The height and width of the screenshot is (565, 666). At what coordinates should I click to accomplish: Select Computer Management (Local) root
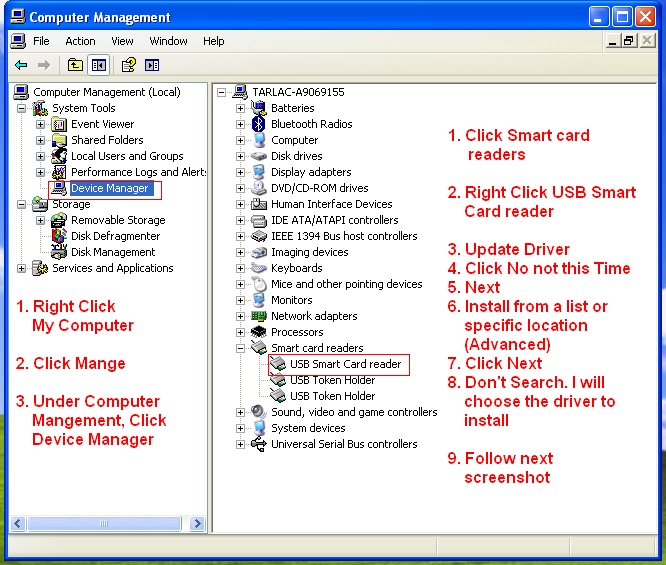107,92
